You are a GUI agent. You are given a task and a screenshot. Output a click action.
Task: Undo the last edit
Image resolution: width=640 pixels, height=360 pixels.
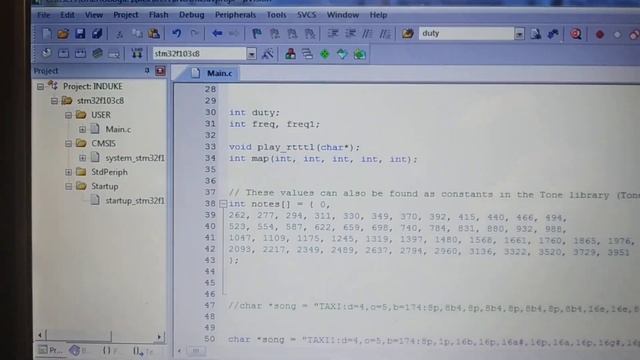(x=177, y=33)
